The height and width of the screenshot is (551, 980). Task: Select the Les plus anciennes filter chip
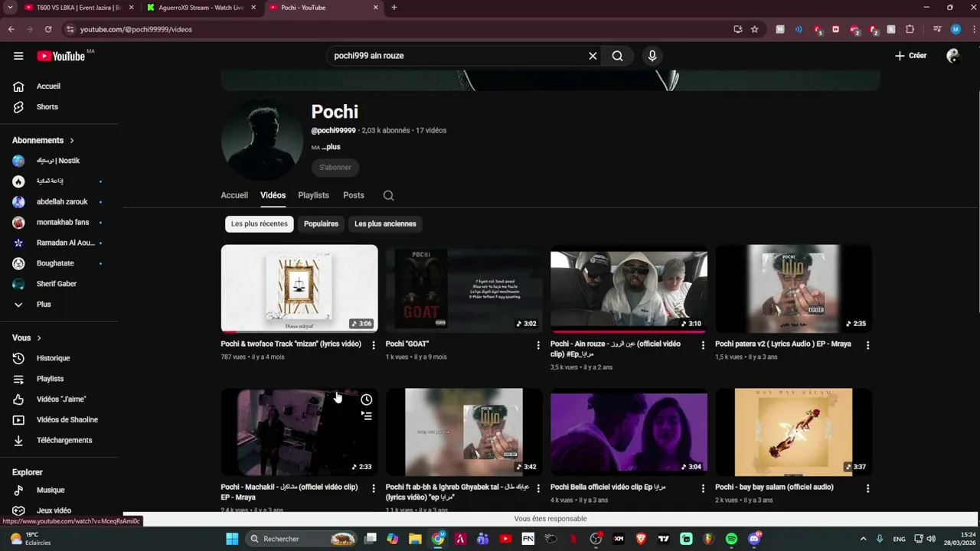[x=385, y=223]
